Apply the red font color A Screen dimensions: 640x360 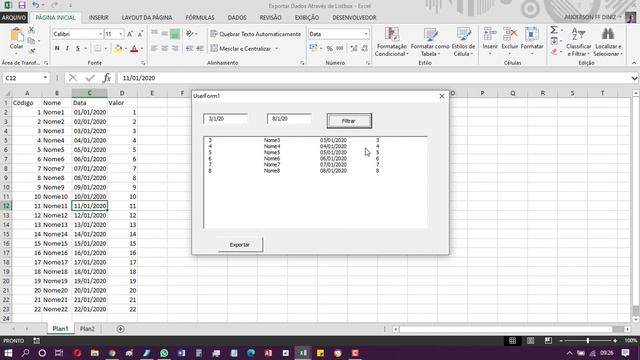tap(134, 49)
